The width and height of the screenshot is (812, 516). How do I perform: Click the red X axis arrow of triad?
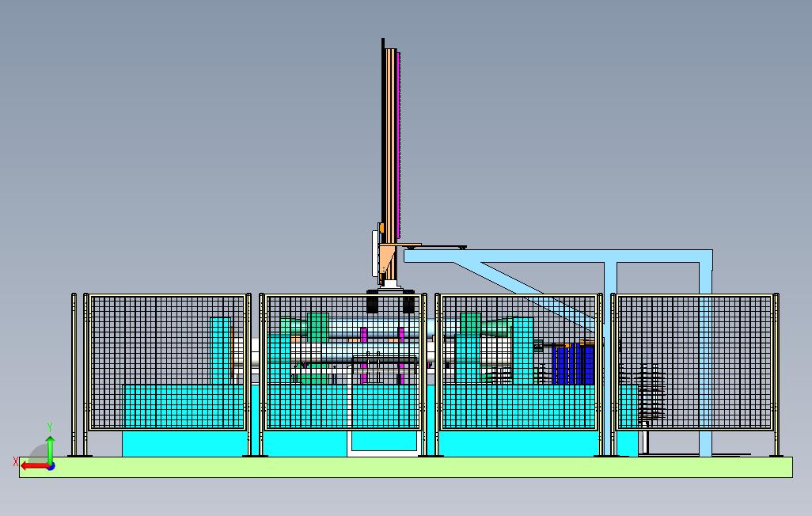tap(34, 466)
